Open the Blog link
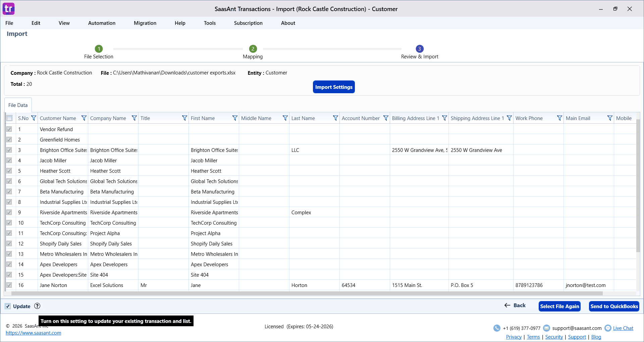The width and height of the screenshot is (644, 342). tap(596, 337)
